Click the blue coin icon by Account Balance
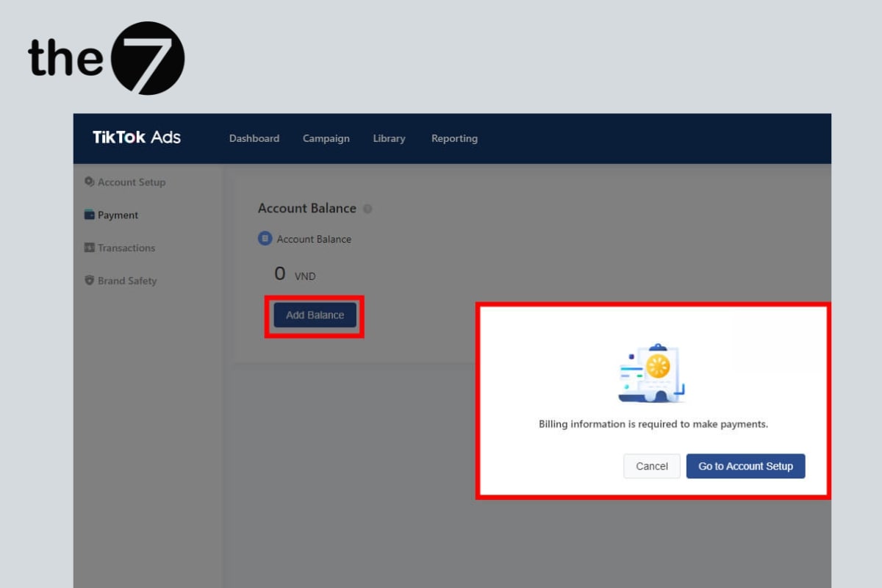882x588 pixels. pos(265,239)
